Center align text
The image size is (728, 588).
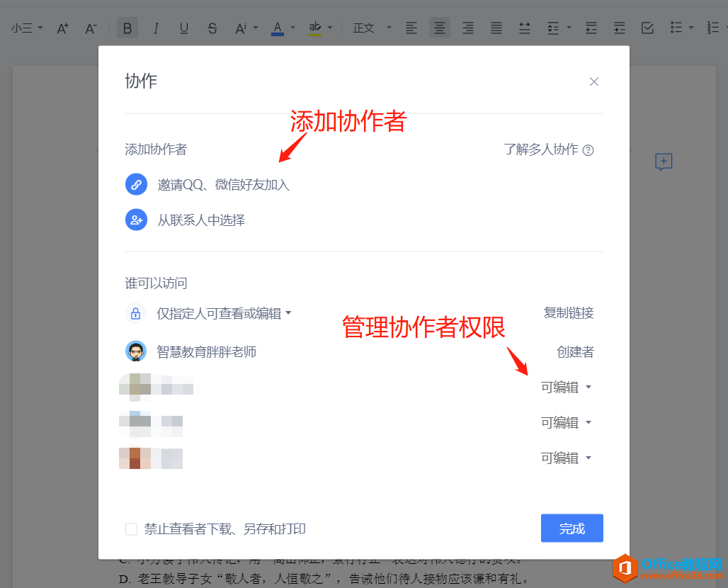pos(440,28)
